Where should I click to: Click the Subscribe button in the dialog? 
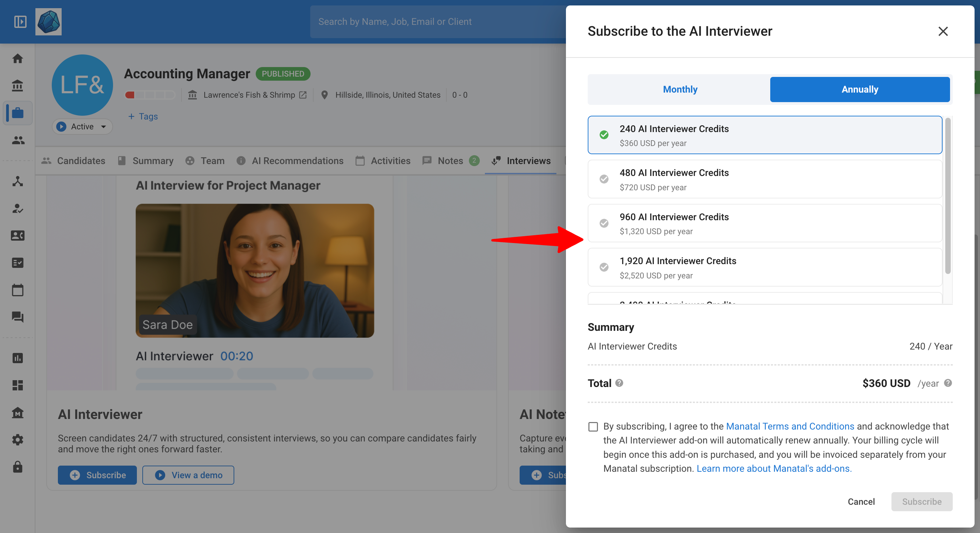click(922, 501)
